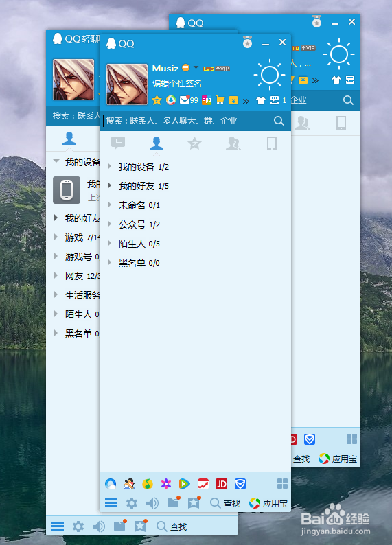The image size is (392, 545).
Task: Switch to QZone star tab in front window
Action: coord(194,143)
